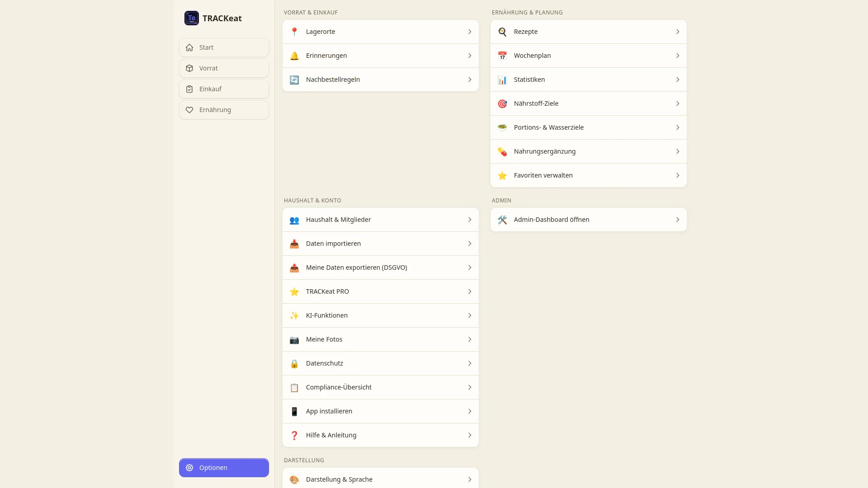Click the people icon for Haushalt & Mitglieder

point(294,220)
